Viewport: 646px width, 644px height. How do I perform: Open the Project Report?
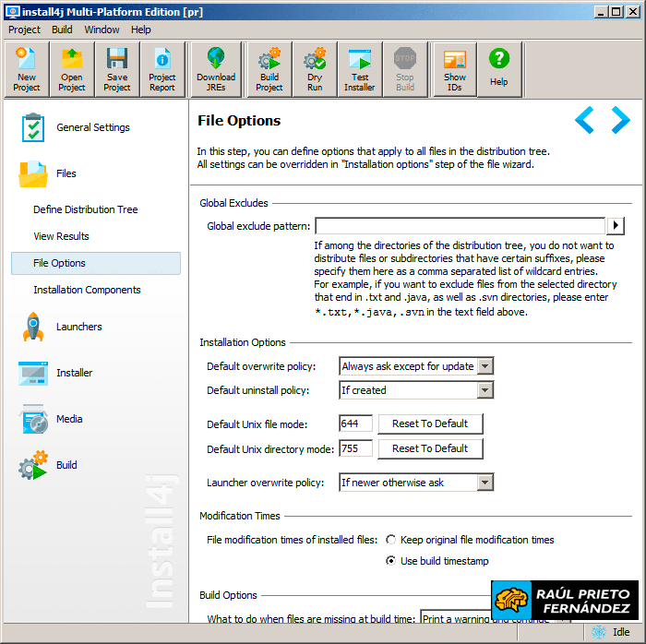[x=162, y=69]
